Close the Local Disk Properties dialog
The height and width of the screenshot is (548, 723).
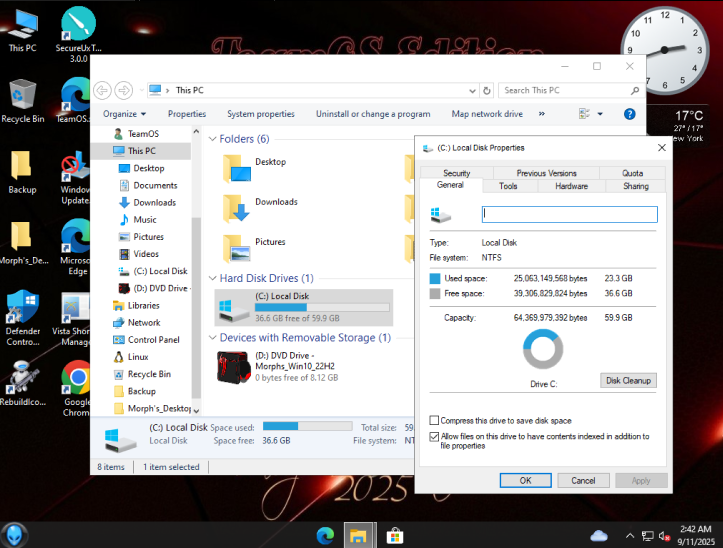click(x=662, y=148)
